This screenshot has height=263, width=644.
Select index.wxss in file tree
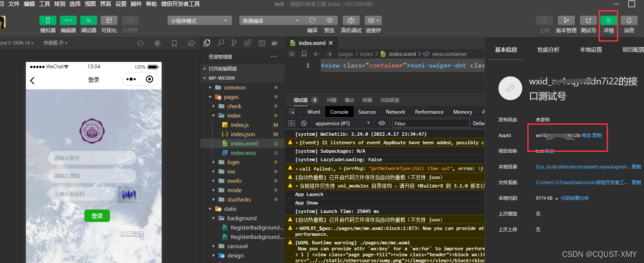[x=243, y=153]
